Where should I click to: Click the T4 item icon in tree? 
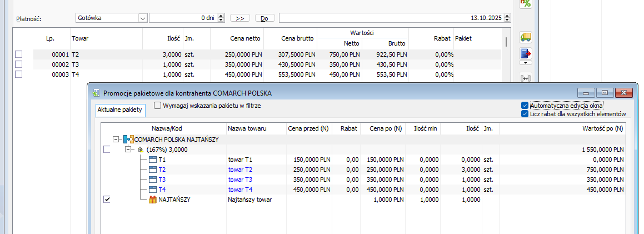pos(153,190)
